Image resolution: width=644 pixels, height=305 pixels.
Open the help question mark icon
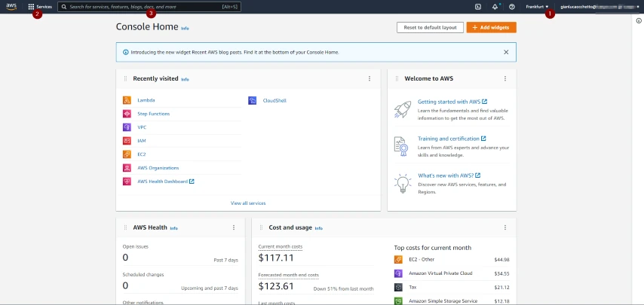(x=512, y=7)
